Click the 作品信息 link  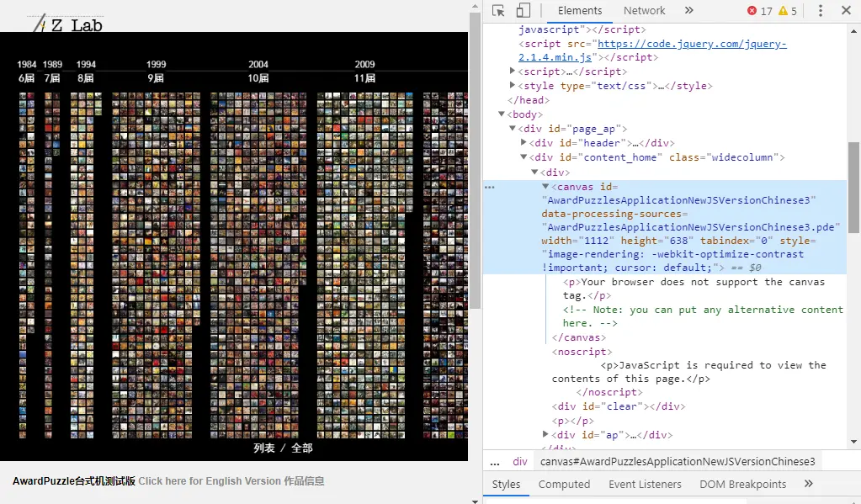[x=304, y=481]
